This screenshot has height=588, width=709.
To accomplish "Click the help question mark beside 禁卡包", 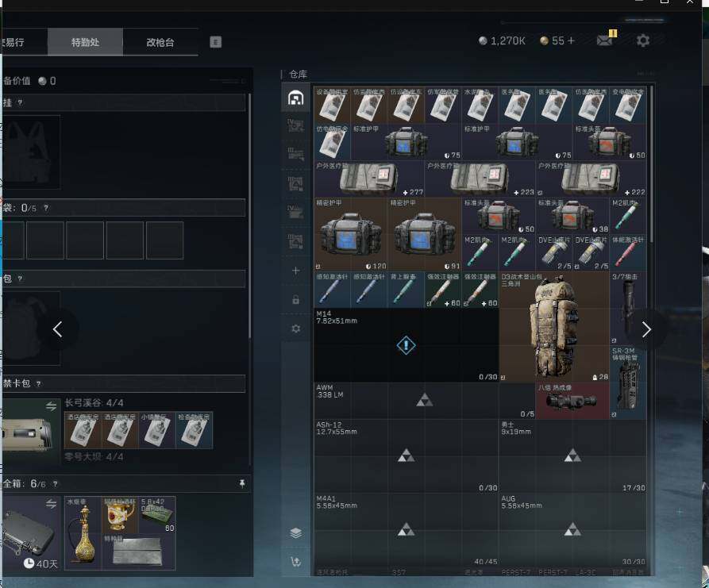I will [x=38, y=384].
